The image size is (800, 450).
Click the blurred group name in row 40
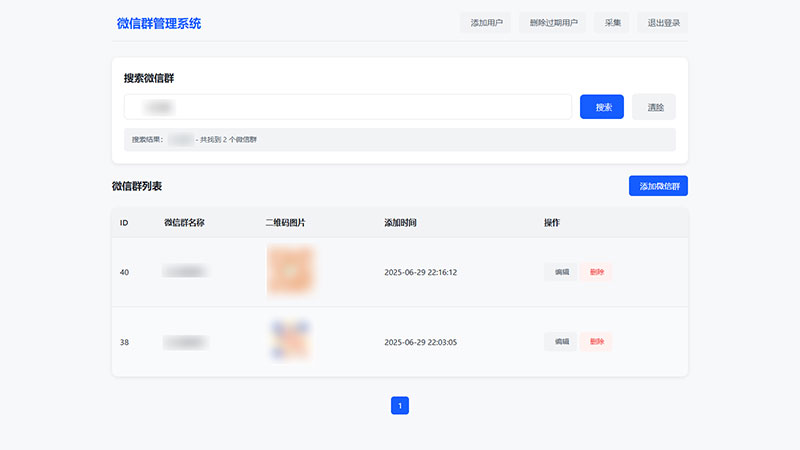point(185,271)
